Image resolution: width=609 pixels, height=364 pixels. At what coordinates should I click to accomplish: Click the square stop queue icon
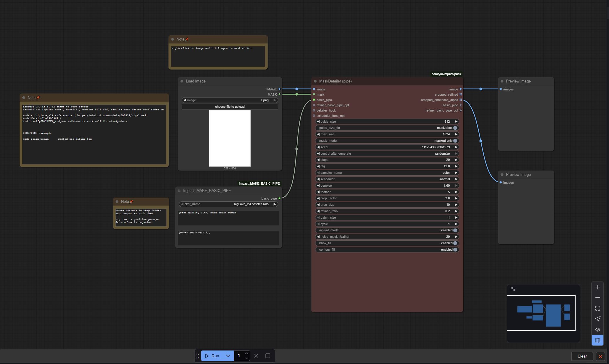pos(268,356)
